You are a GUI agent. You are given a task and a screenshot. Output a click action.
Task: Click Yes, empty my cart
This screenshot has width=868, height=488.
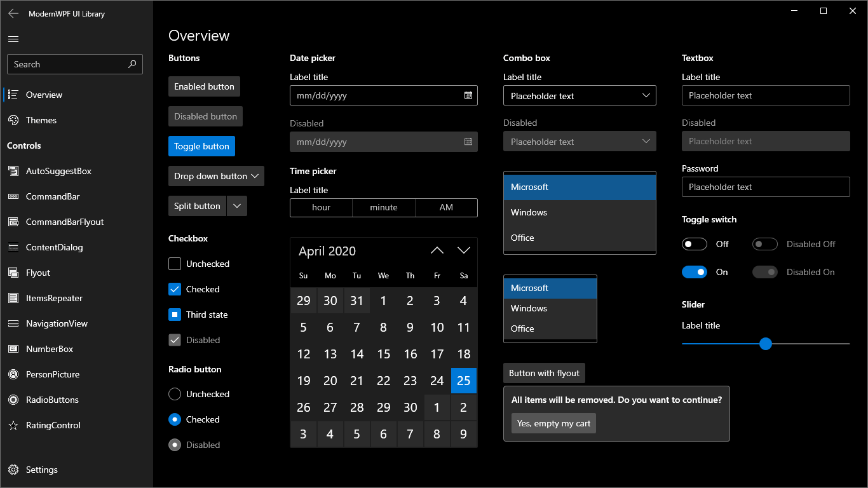553,423
